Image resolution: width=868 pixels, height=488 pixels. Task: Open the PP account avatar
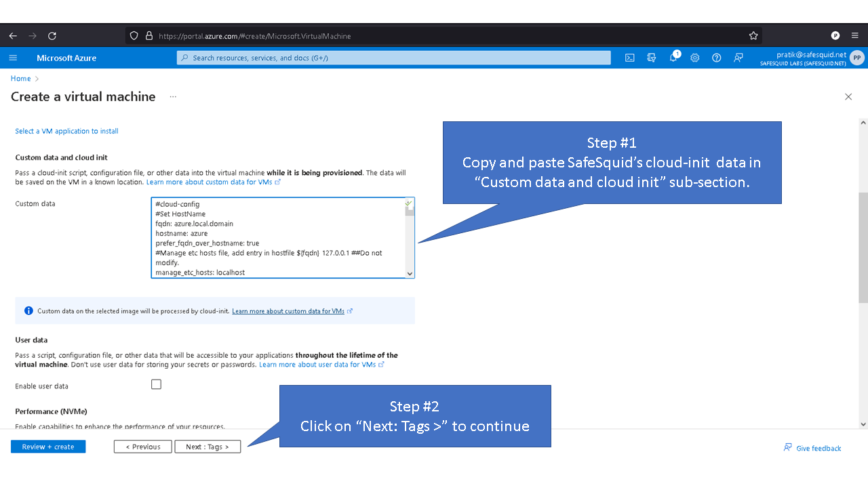tap(857, 58)
